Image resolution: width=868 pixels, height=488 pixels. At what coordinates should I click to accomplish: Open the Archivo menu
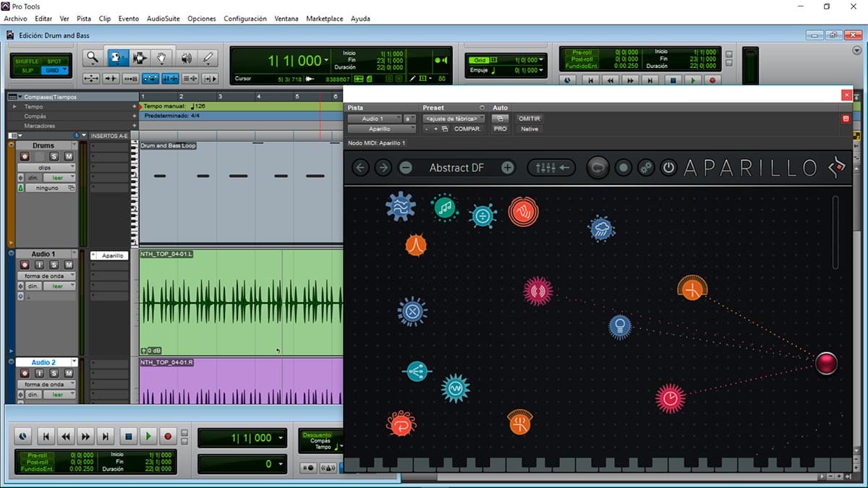pos(16,19)
